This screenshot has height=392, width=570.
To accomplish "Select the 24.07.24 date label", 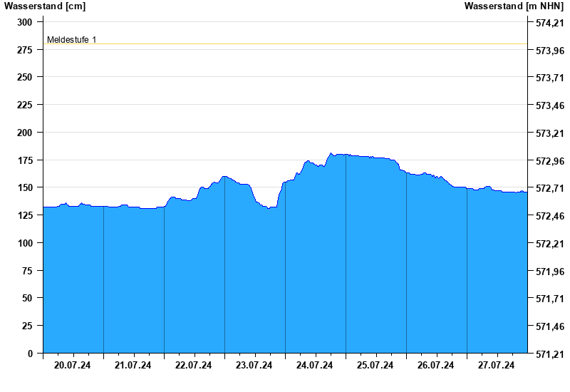I will pyautogui.click(x=315, y=366).
